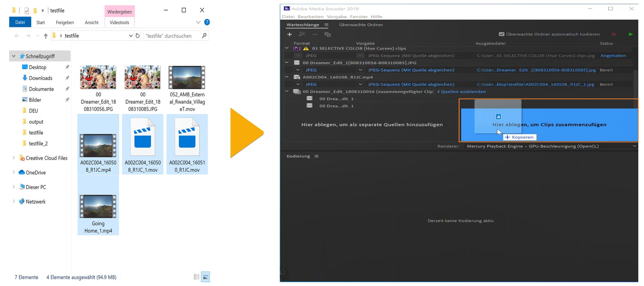Click Add Source plus icon in Warteschlange

pos(289,34)
